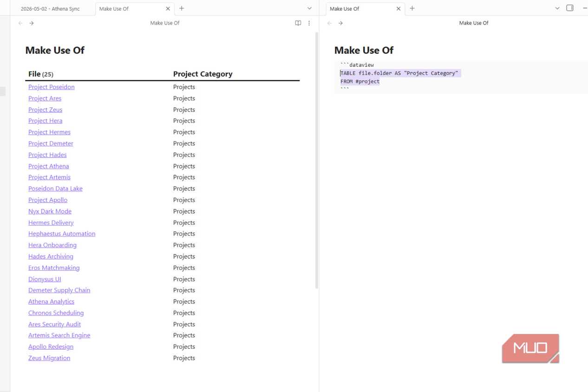Click the ```dataview code line in editor
Screen dimensions: 588x392
(x=357, y=65)
